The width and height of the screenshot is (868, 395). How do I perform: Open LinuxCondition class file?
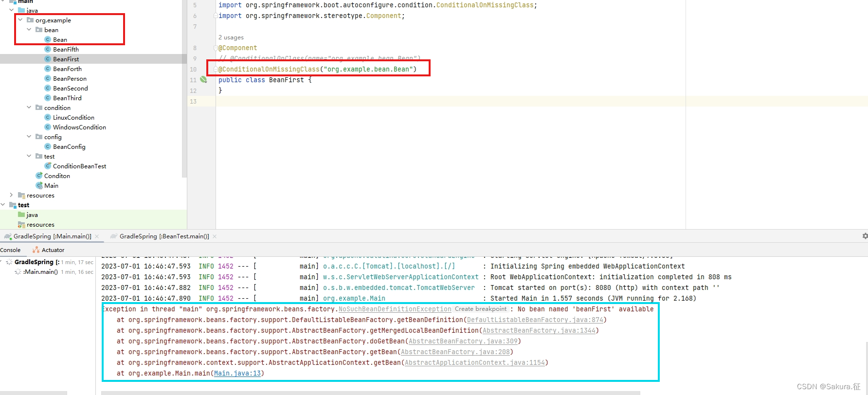73,117
